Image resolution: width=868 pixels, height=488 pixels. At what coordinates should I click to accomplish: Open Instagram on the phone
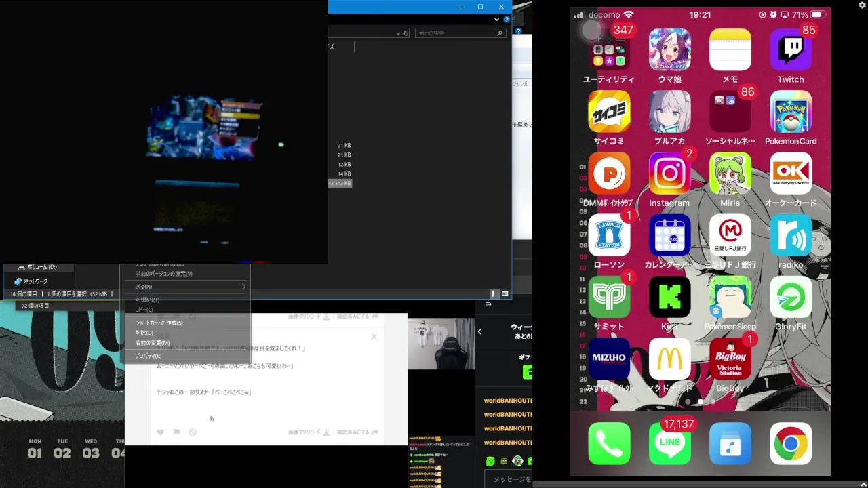point(669,174)
